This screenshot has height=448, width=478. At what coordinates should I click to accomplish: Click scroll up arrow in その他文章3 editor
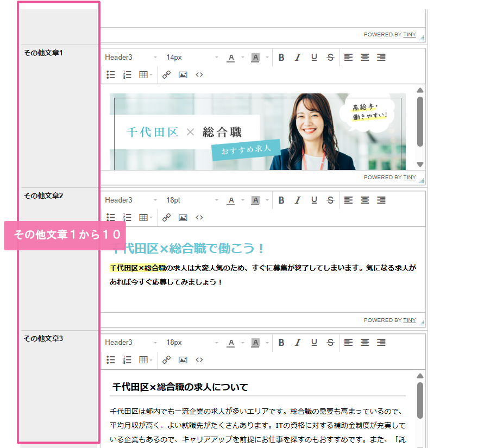coord(420,376)
